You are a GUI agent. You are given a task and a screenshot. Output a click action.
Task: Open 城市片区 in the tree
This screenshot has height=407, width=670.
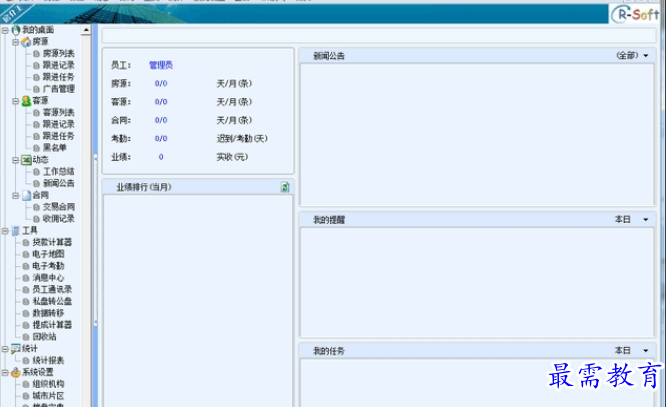click(48, 396)
